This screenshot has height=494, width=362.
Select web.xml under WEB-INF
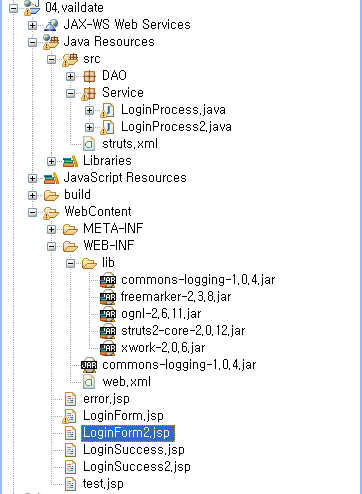click(127, 382)
